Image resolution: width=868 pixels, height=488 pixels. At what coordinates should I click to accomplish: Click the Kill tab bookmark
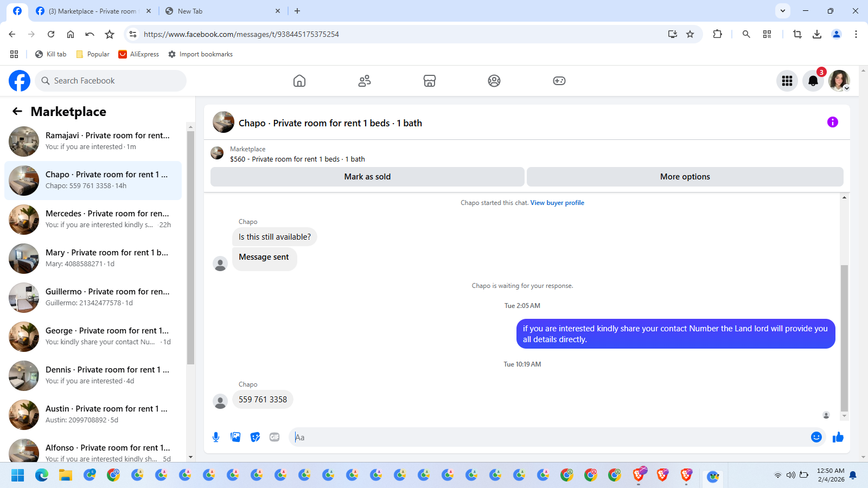coord(50,54)
